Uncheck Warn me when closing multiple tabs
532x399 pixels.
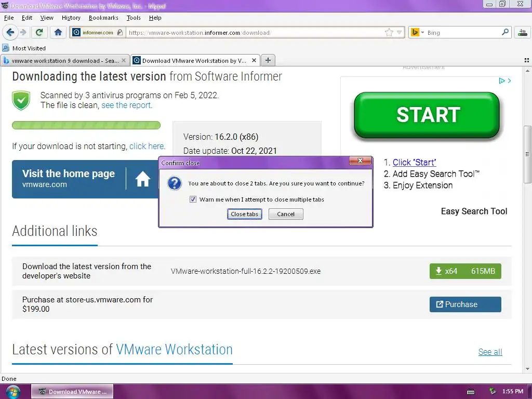193,199
